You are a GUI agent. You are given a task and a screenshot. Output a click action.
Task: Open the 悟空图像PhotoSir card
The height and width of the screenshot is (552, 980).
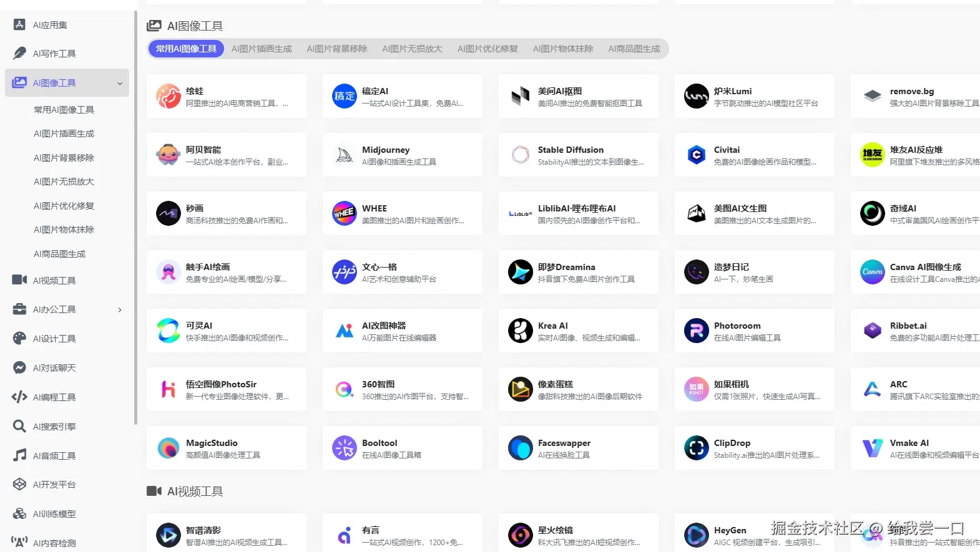click(x=227, y=389)
